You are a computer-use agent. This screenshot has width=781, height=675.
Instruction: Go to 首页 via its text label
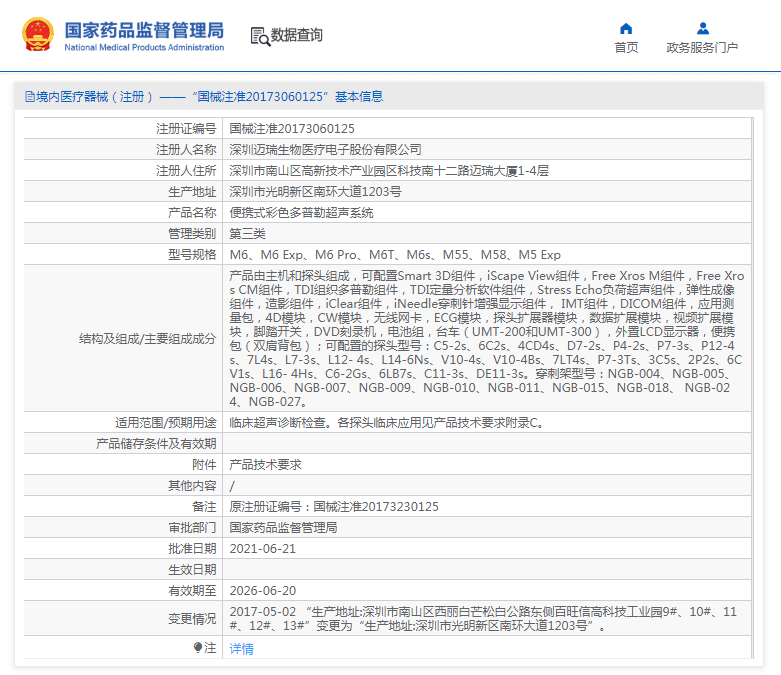click(x=626, y=48)
